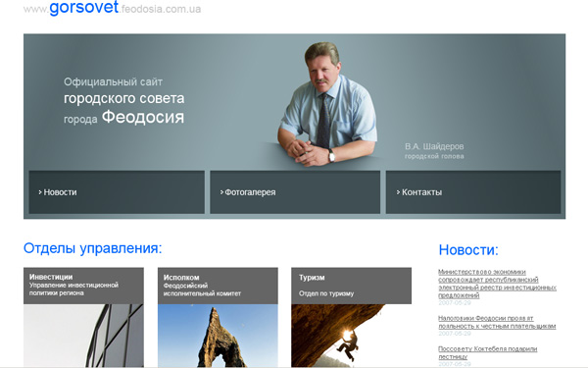Open news about Налоговики Феодосии
Image resolution: width=588 pixels, height=368 pixels.
tap(497, 322)
